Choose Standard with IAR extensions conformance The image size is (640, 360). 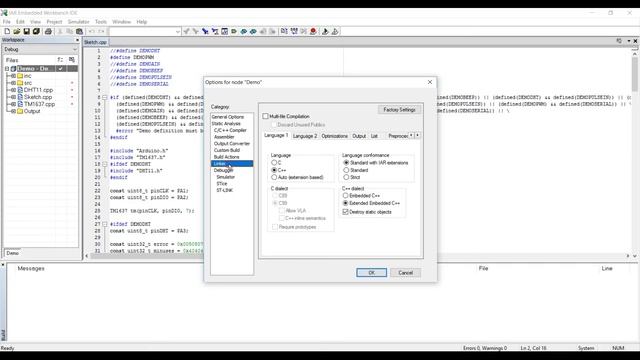346,162
